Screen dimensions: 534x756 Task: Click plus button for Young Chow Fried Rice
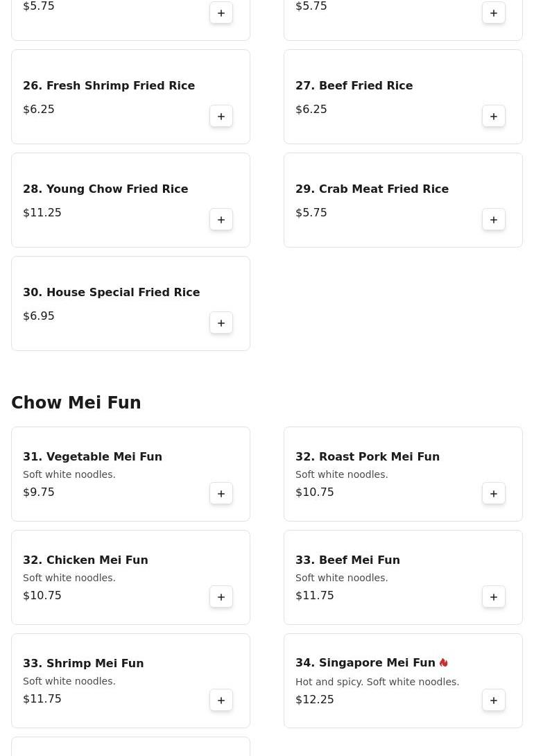click(x=221, y=220)
